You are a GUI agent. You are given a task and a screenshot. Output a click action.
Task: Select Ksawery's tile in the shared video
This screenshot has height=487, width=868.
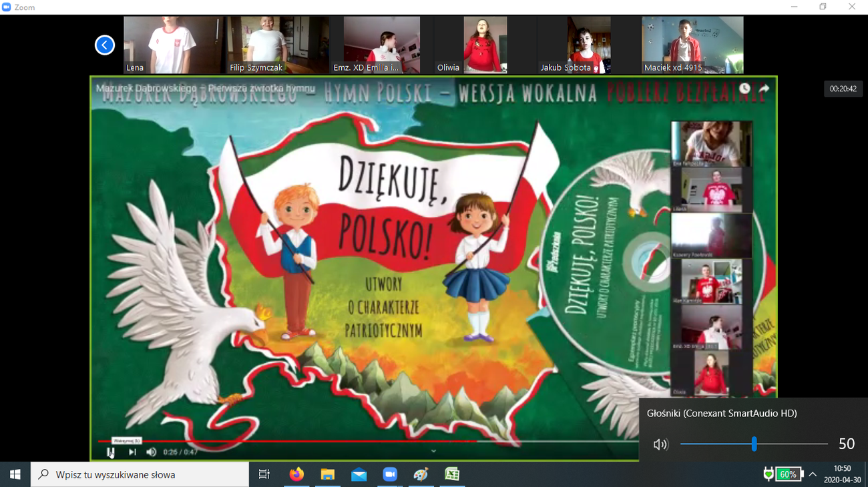pyautogui.click(x=711, y=235)
